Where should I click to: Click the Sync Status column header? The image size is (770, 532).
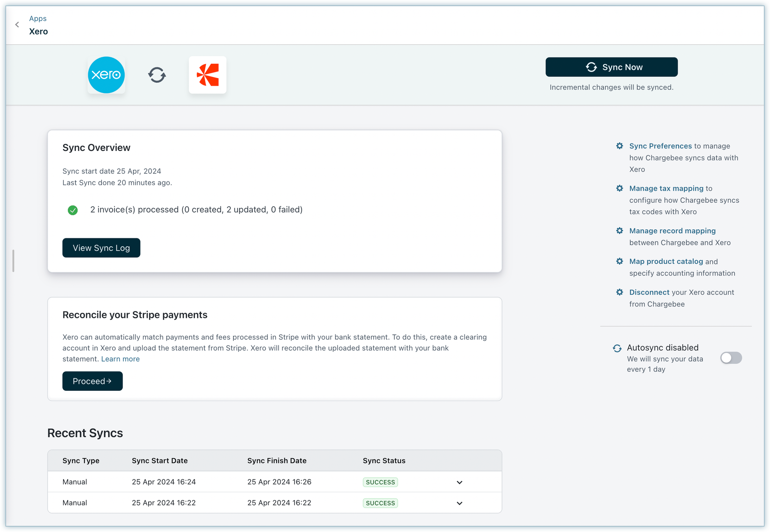384,461
